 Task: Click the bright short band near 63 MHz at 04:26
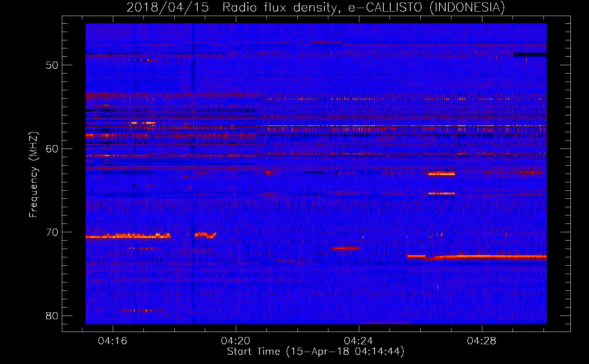coord(442,174)
